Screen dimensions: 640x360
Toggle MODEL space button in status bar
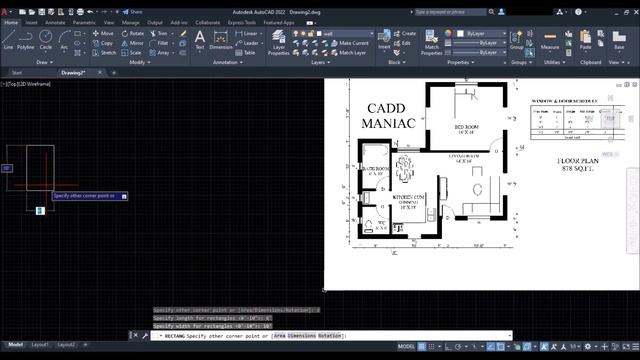click(x=406, y=347)
